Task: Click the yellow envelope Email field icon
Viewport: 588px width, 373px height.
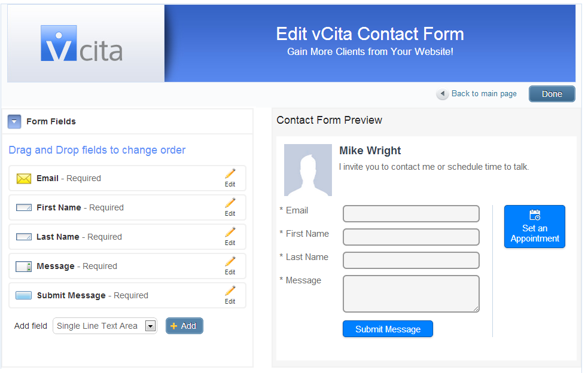Action: (x=24, y=178)
